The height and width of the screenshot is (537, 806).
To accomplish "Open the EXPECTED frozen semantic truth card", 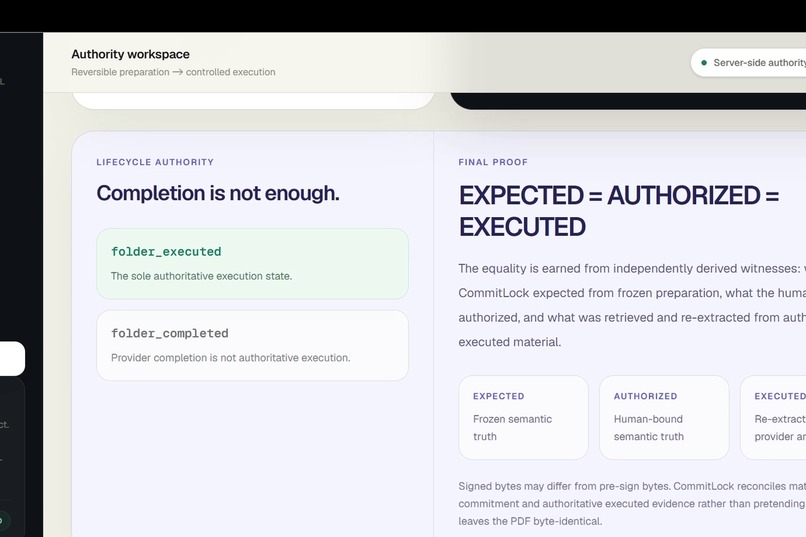I will point(523,417).
